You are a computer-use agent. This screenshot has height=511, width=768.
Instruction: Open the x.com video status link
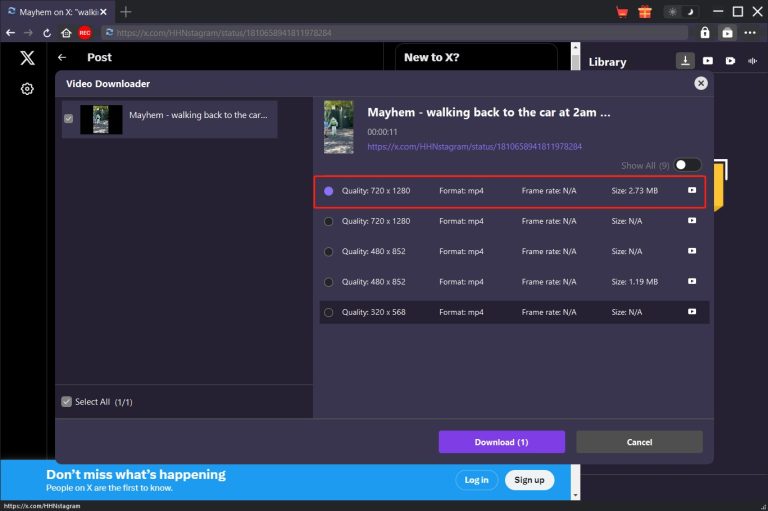click(475, 146)
